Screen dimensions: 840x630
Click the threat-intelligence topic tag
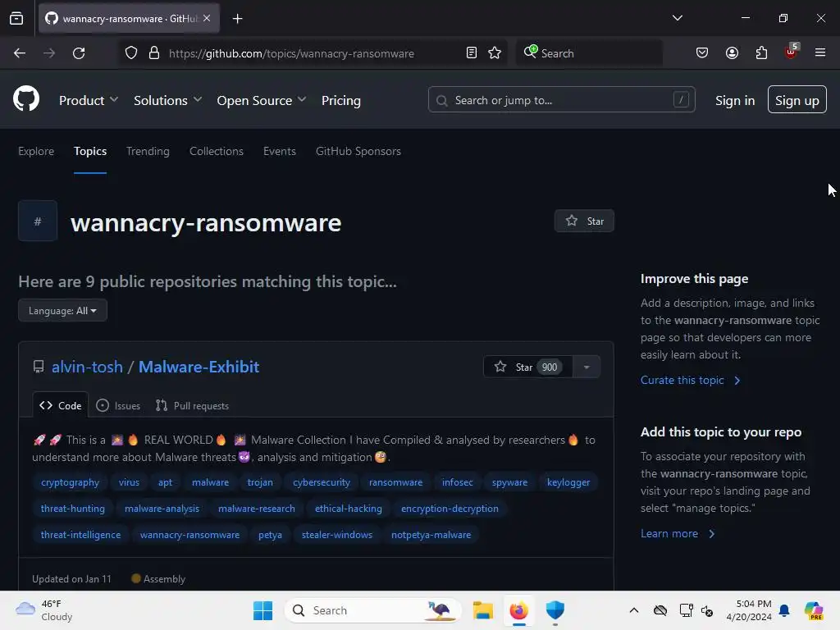[x=81, y=535]
